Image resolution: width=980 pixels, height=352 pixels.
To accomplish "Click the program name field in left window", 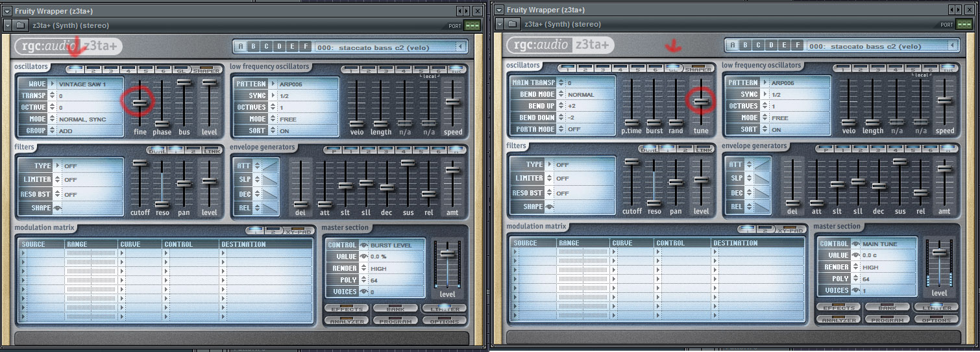I will tap(385, 47).
